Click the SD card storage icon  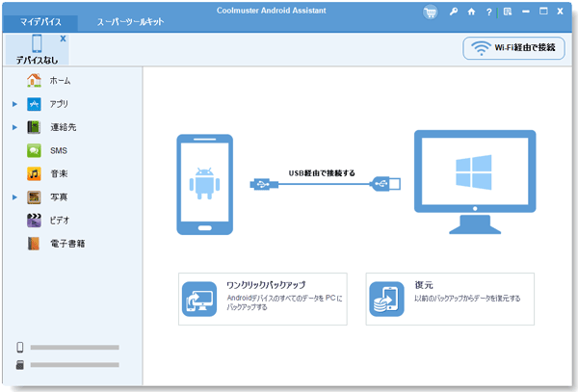point(20,365)
